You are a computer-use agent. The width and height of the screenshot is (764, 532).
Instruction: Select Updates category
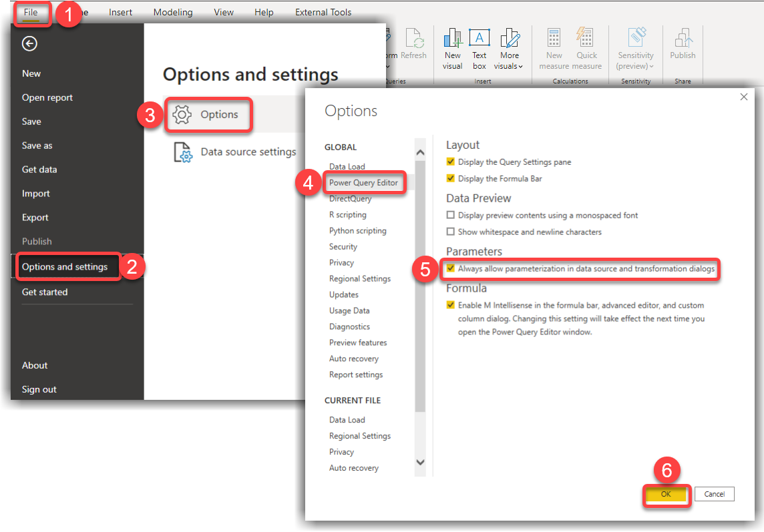pyautogui.click(x=344, y=295)
